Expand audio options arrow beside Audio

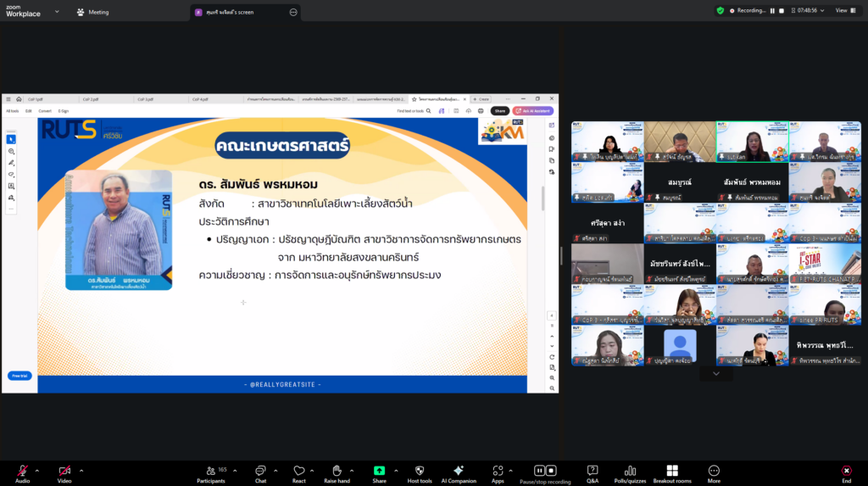tap(37, 471)
